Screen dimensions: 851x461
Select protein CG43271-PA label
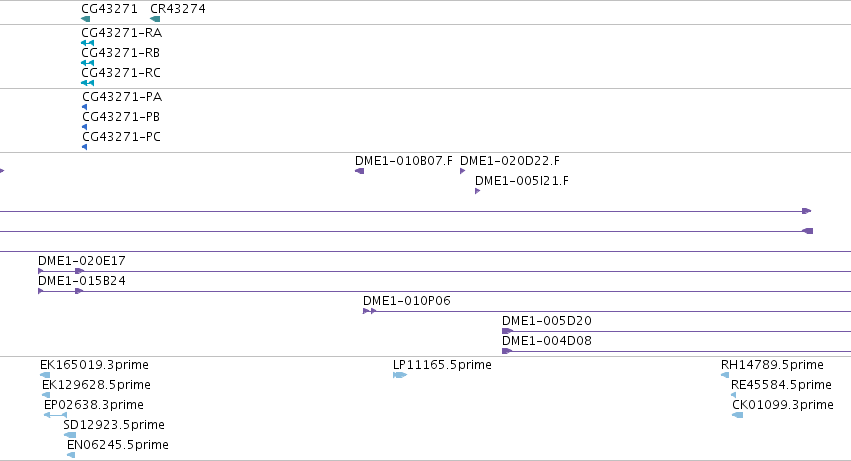122,97
